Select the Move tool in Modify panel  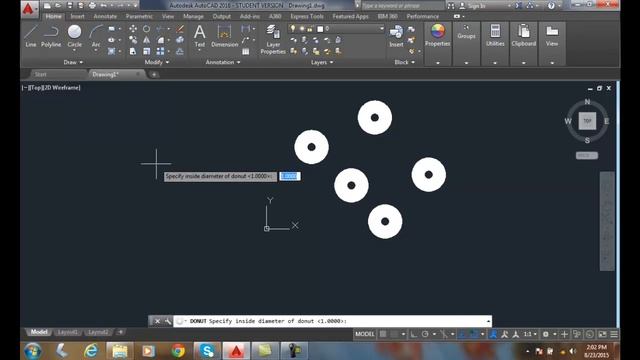pyautogui.click(x=133, y=29)
